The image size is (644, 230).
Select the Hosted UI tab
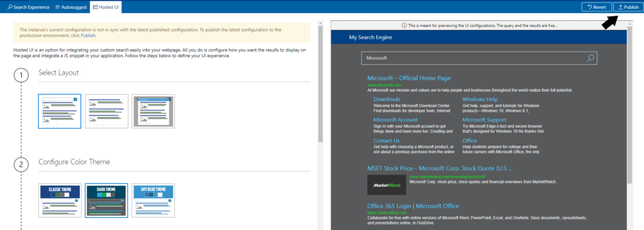(106, 7)
